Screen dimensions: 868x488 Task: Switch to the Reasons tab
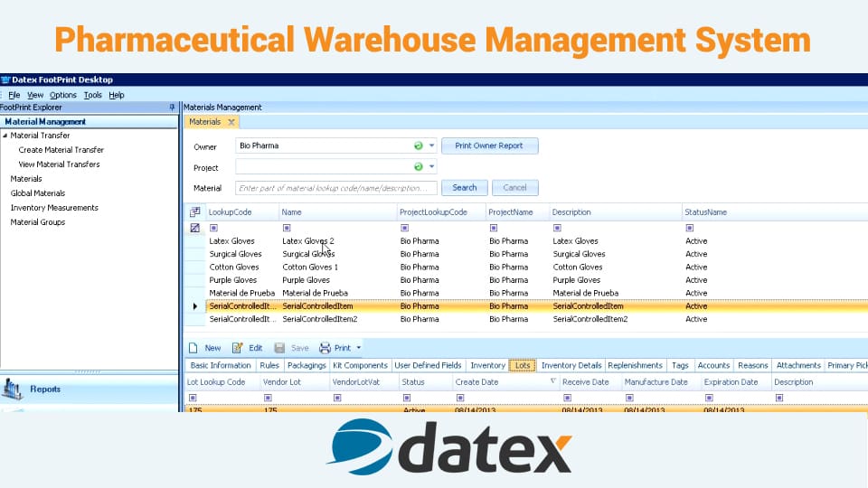(753, 365)
